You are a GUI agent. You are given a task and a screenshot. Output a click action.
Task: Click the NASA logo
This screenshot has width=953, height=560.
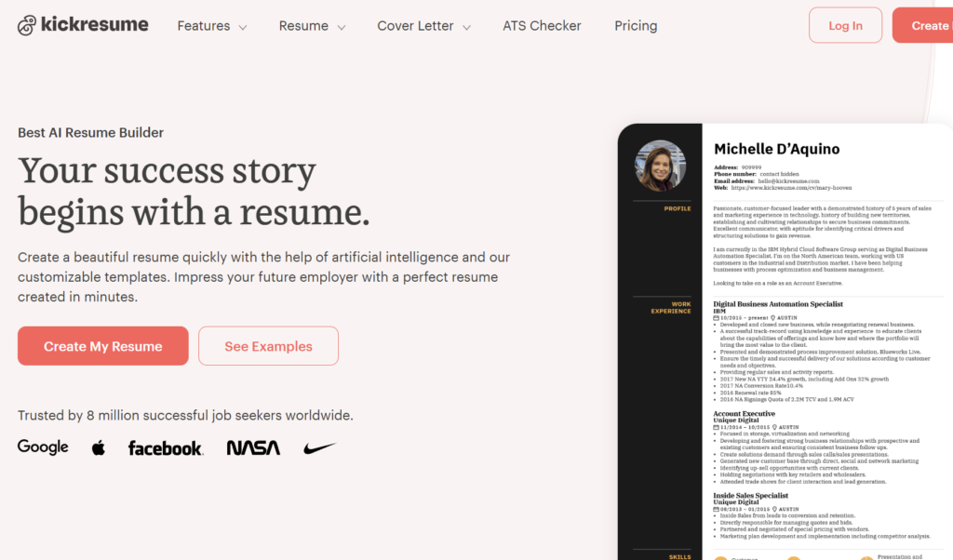pyautogui.click(x=253, y=448)
